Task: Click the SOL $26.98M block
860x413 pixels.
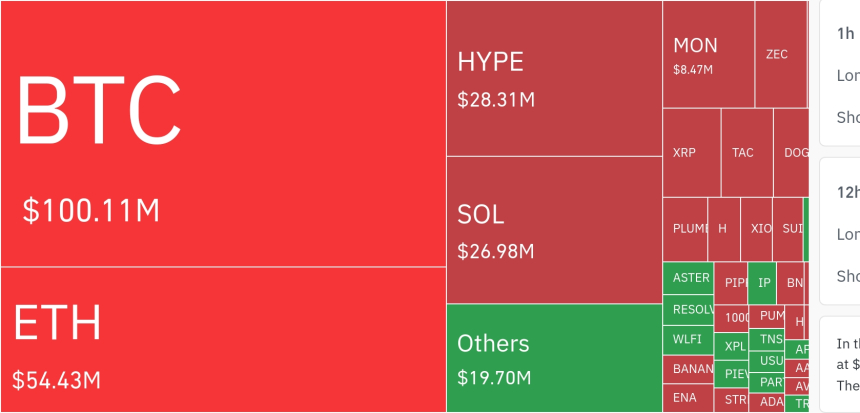Action: pyautogui.click(x=554, y=230)
